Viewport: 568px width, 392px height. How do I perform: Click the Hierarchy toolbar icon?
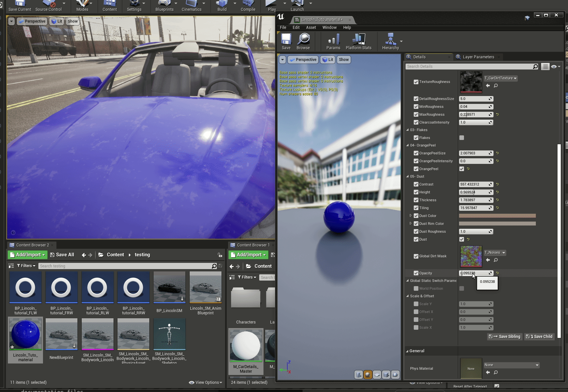(x=390, y=42)
